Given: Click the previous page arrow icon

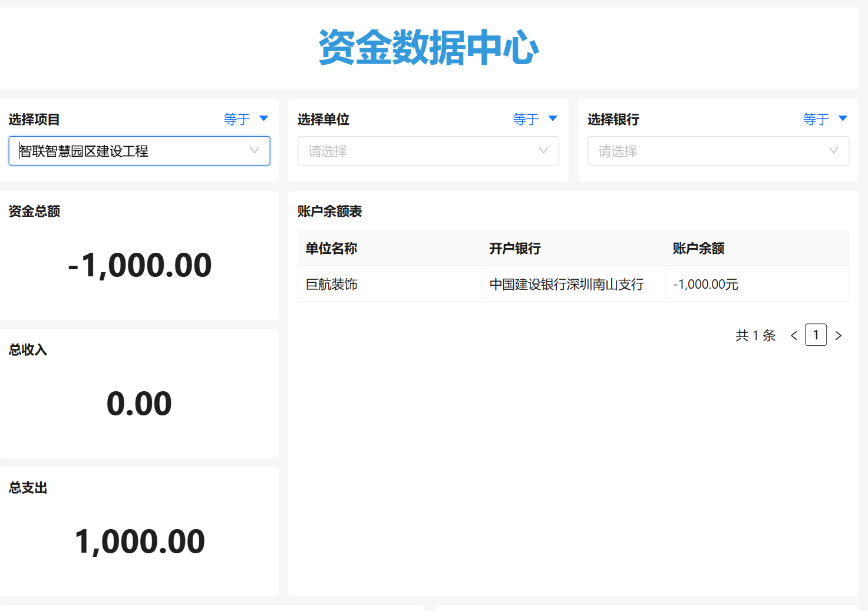Looking at the screenshot, I should 793,335.
